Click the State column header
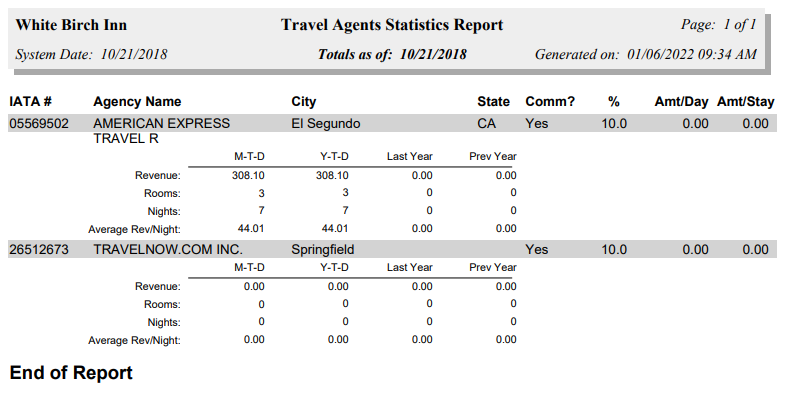 (x=494, y=102)
